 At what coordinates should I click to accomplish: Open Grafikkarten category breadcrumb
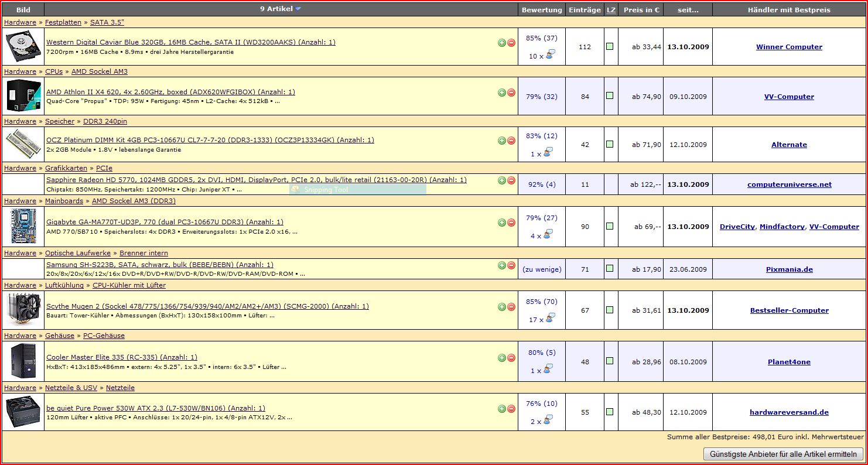point(66,168)
